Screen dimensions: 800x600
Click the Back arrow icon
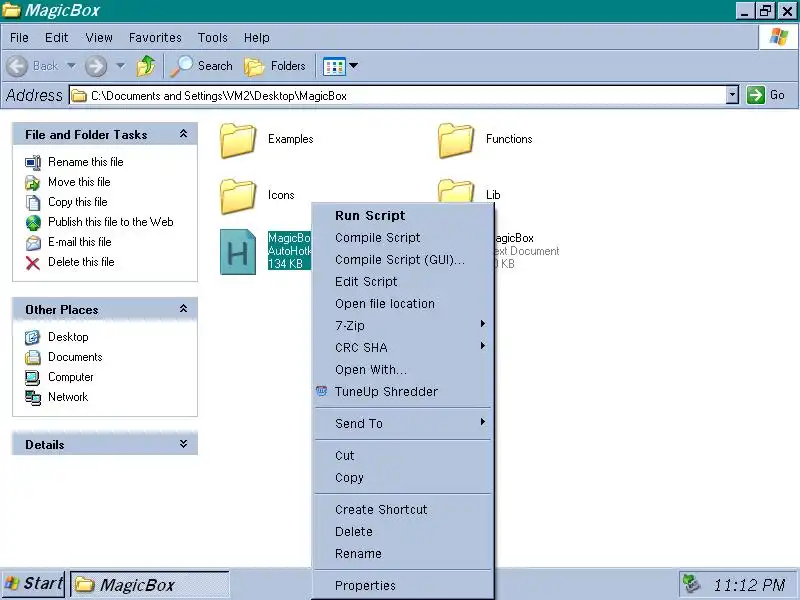click(17, 66)
